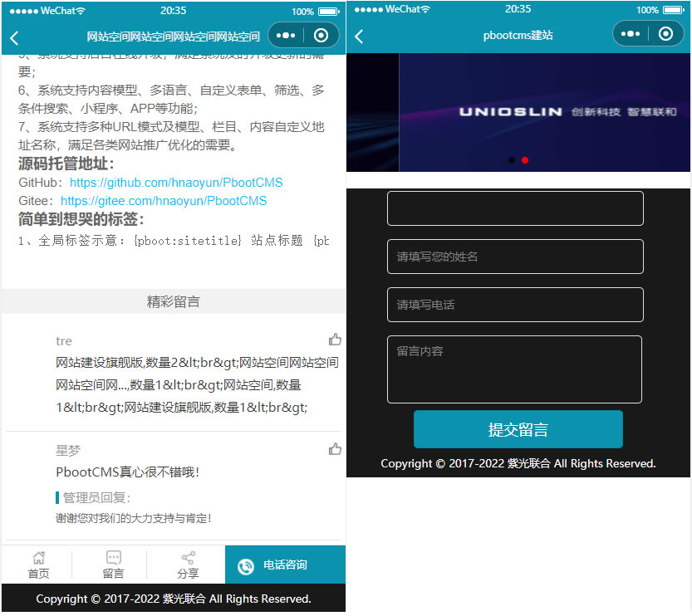The width and height of the screenshot is (692, 616).
Task: Open the Gitee PbootCMS repository link
Action: pyautogui.click(x=164, y=201)
